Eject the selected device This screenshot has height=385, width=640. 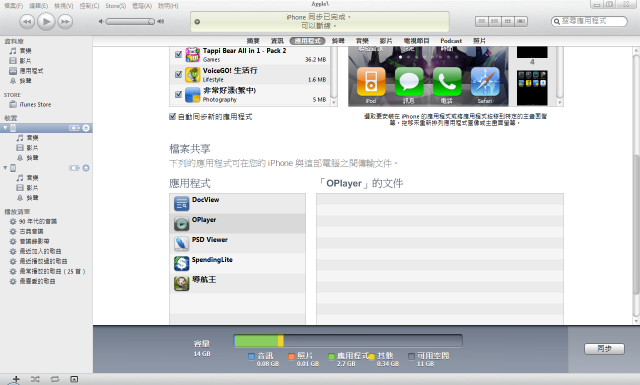pos(86,128)
